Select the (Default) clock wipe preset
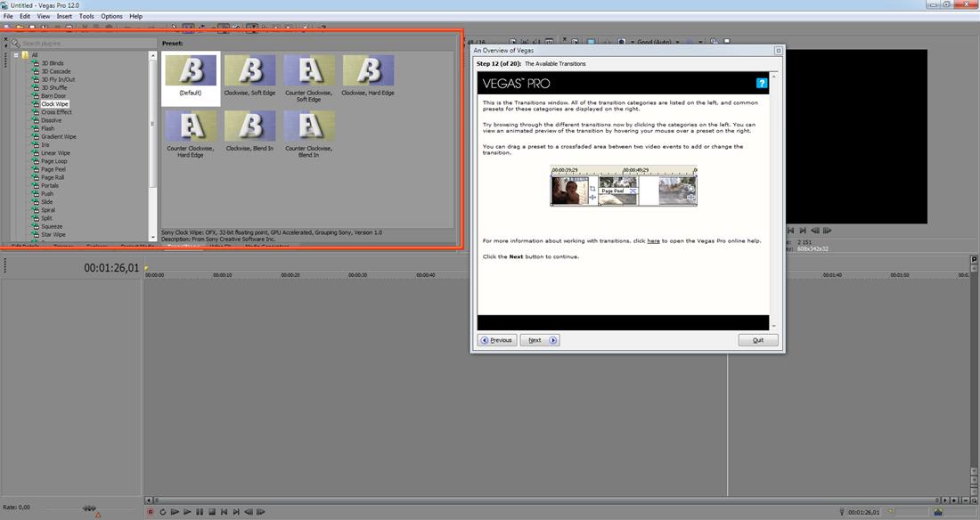This screenshot has height=520, width=980. [x=191, y=78]
